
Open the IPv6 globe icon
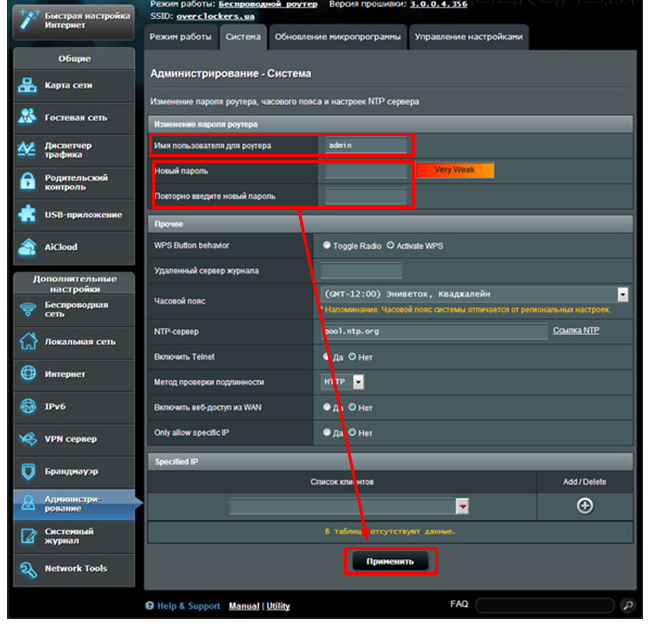(28, 406)
